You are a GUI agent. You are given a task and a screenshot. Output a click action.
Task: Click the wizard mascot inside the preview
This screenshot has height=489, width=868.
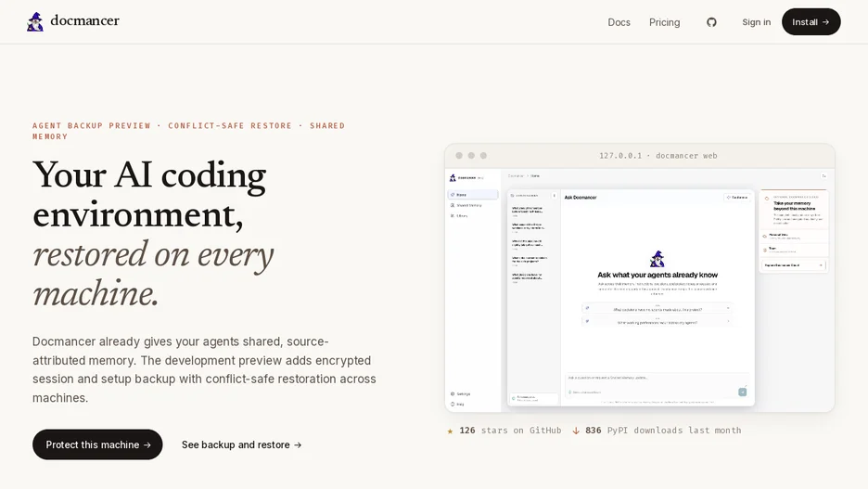pos(657,259)
